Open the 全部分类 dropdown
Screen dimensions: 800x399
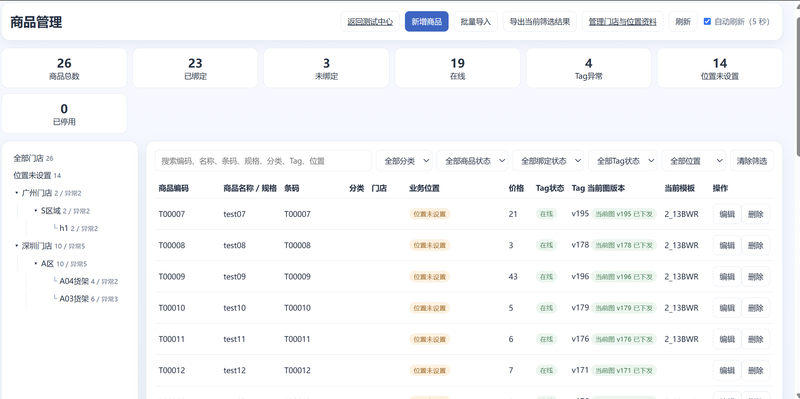tap(404, 161)
